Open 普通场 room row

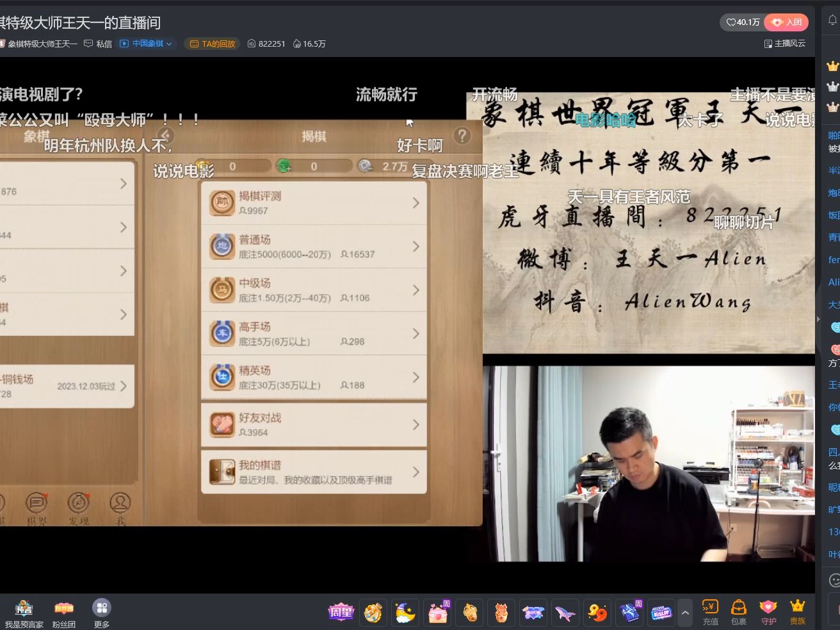pyautogui.click(x=314, y=246)
